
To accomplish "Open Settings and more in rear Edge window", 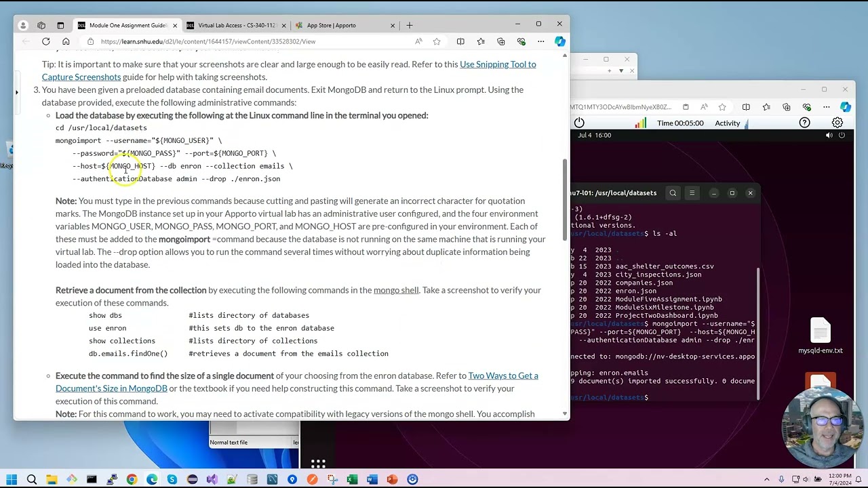I will pyautogui.click(x=826, y=107).
